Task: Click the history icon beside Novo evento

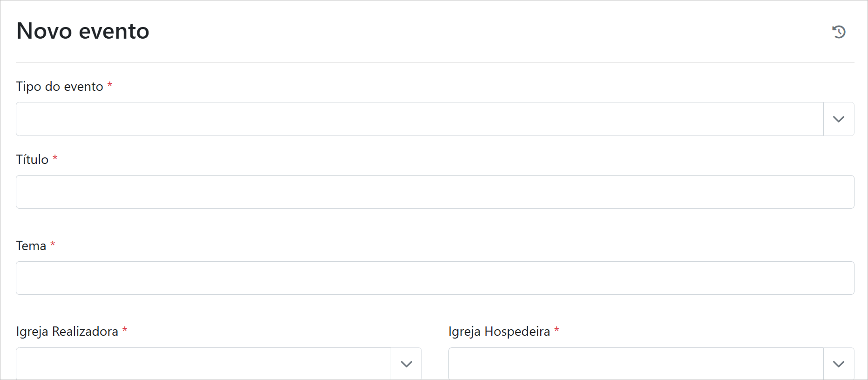Action: (x=839, y=32)
